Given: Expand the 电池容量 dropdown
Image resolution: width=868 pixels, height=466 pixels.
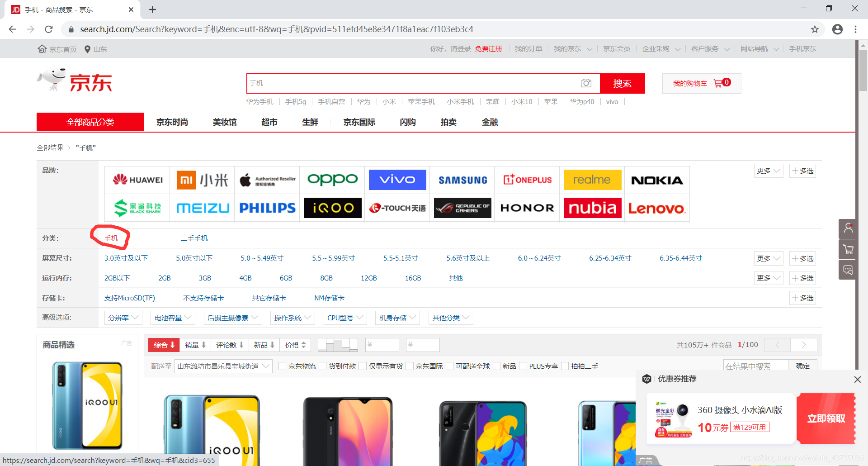Looking at the screenshot, I should 173,318.
